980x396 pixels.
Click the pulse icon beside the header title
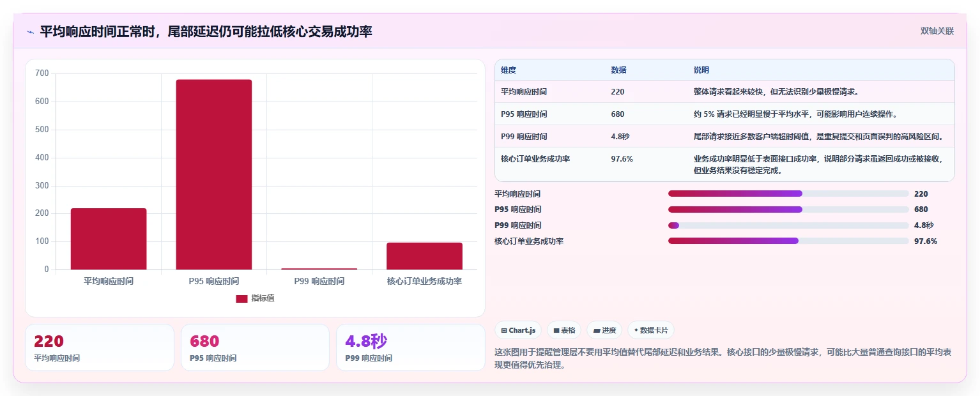point(31,32)
